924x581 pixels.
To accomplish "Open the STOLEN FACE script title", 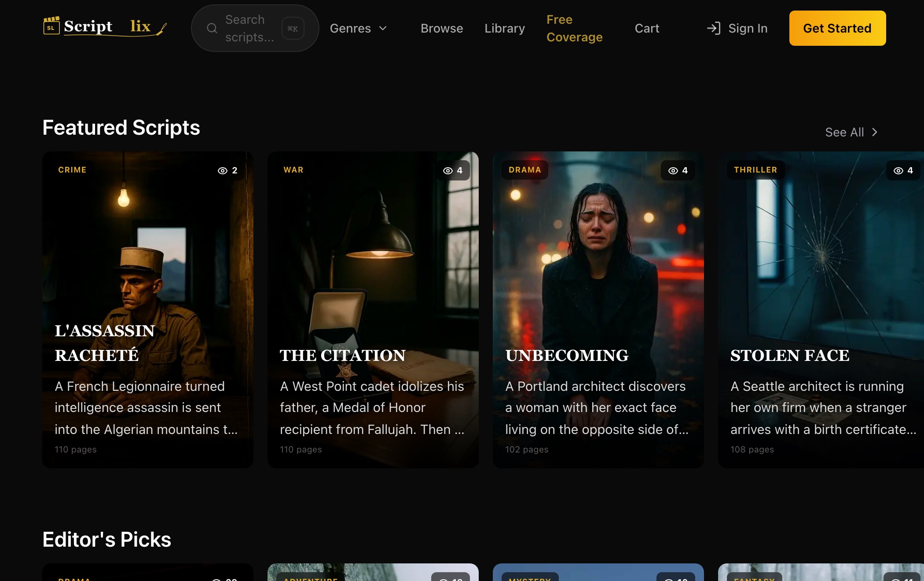I will pos(790,355).
